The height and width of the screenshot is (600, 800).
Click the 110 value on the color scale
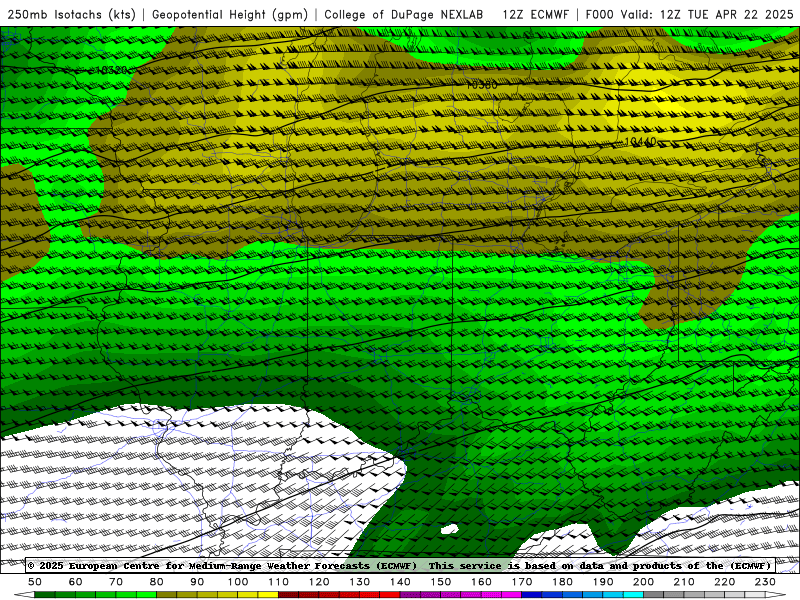pos(278,582)
